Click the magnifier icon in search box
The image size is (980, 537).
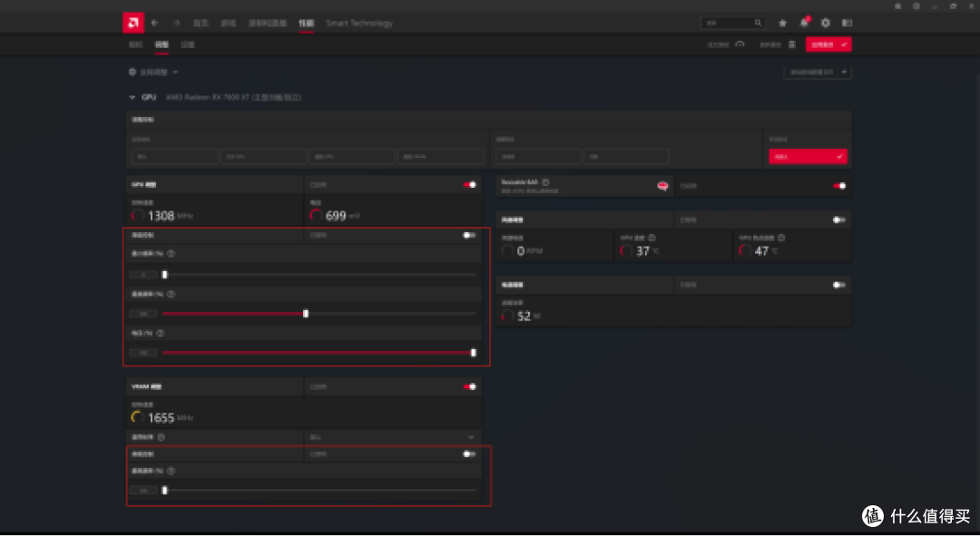pyautogui.click(x=758, y=23)
